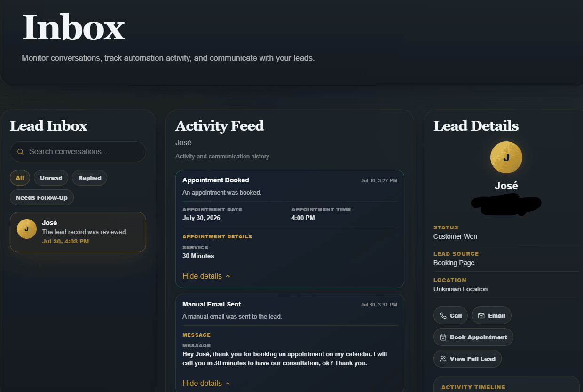
Task: Click the envelope icon on Email button
Action: point(481,316)
